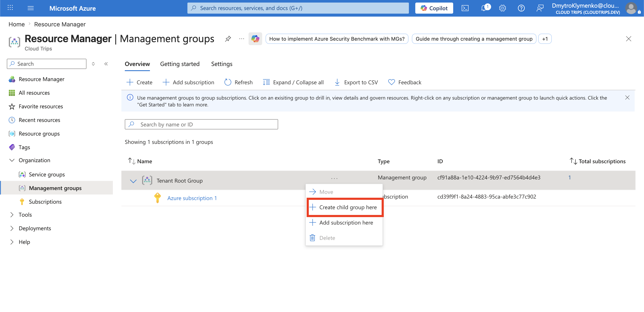644x312 pixels.
Task: Expand the Tools section
Action: click(12, 215)
